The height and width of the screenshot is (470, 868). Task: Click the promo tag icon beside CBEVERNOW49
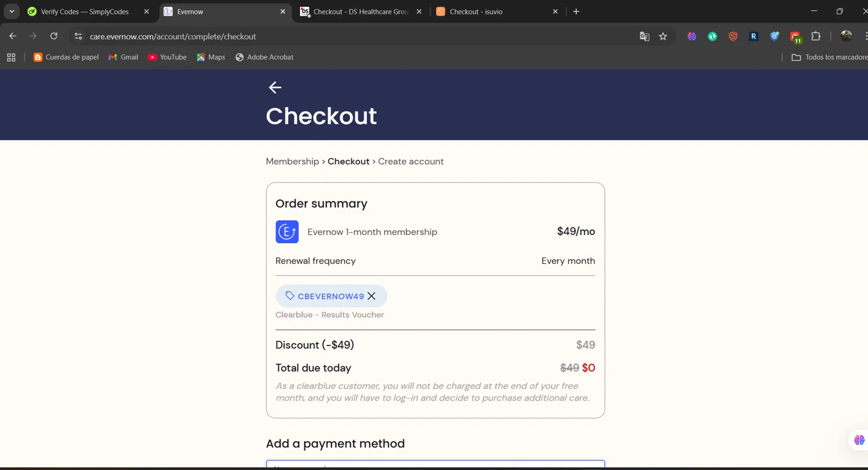point(290,296)
